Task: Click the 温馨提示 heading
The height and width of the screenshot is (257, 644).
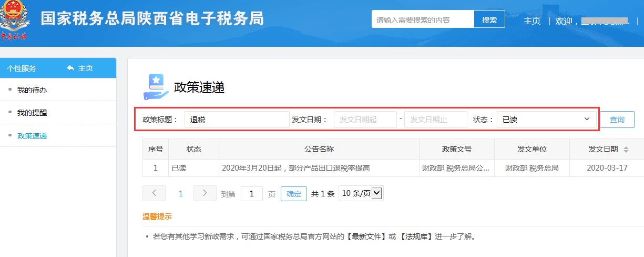Action: point(157,216)
